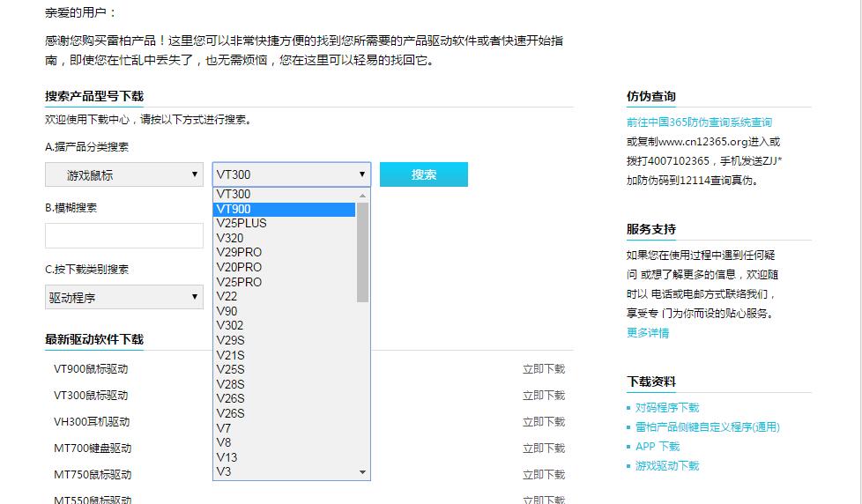Screen dimensions: 862x504
Task: Choose the V90 mouse model option
Action: tap(285, 311)
